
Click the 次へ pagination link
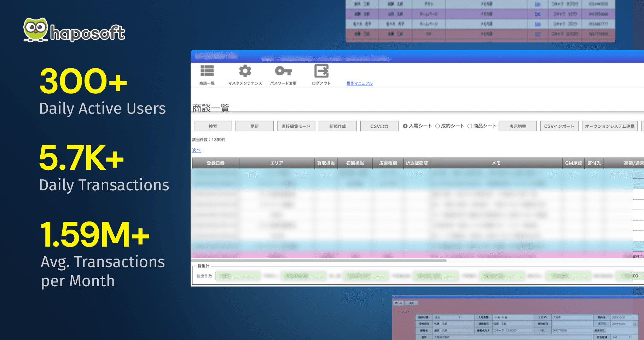[x=196, y=150]
